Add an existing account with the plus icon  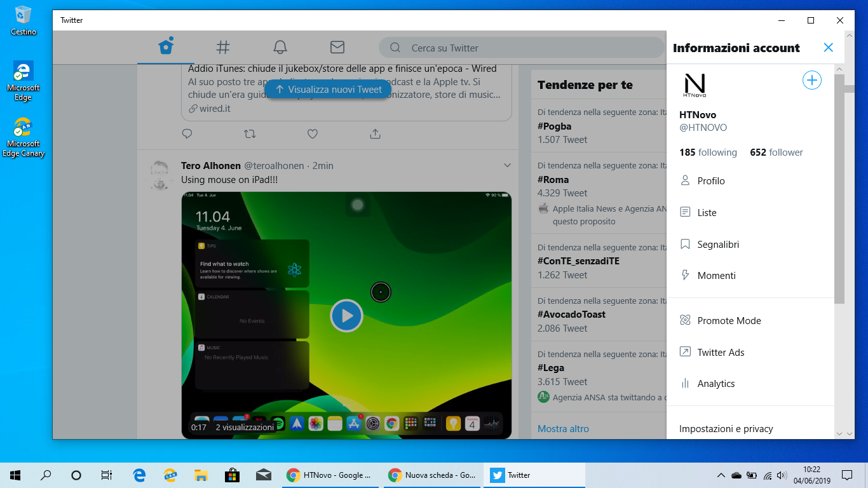[812, 80]
